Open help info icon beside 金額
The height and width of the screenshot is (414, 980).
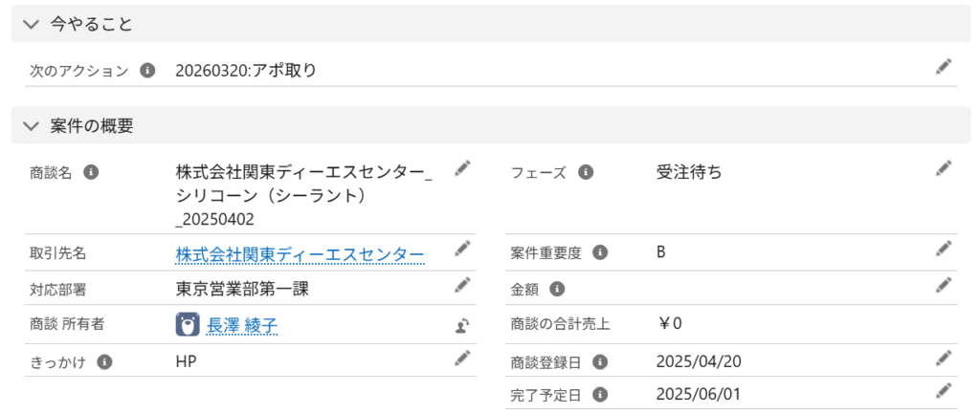coord(557,288)
